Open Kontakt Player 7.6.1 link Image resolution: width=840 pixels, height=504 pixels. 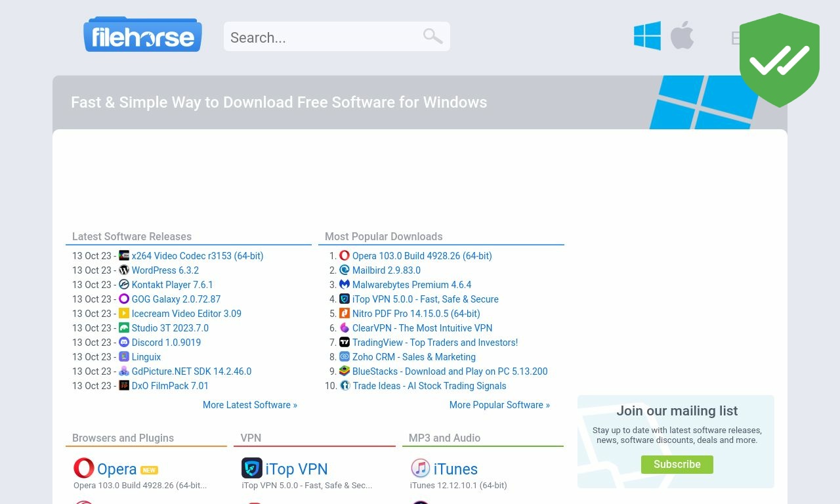pyautogui.click(x=173, y=285)
